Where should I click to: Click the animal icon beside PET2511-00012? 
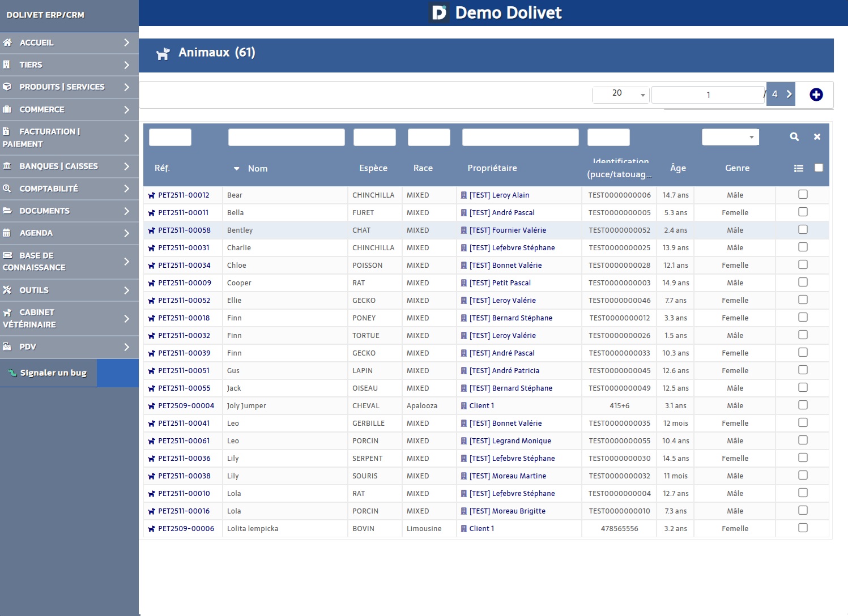[x=151, y=195]
